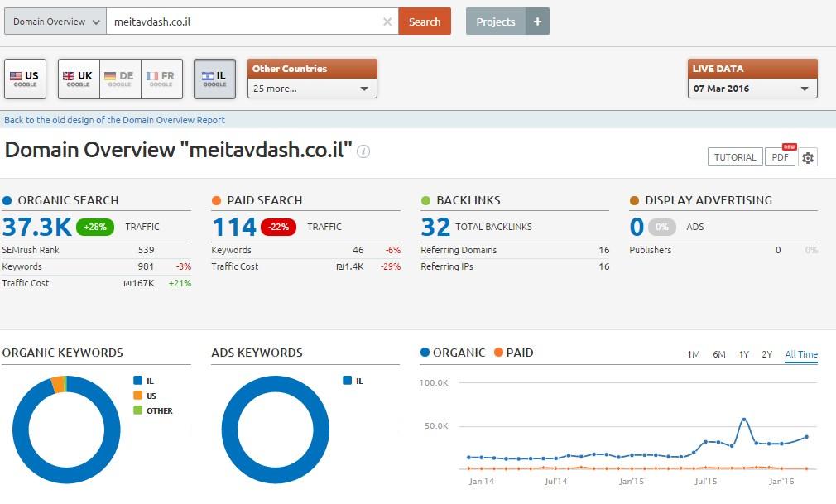Image resolution: width=836 pixels, height=504 pixels.
Task: Add a new project with the plus icon
Action: (537, 22)
